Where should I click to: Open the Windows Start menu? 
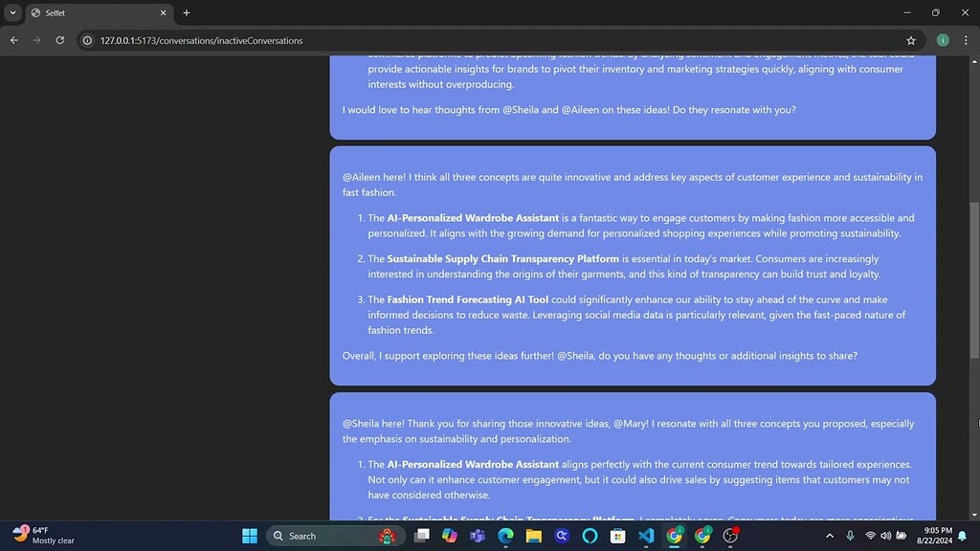(x=249, y=535)
